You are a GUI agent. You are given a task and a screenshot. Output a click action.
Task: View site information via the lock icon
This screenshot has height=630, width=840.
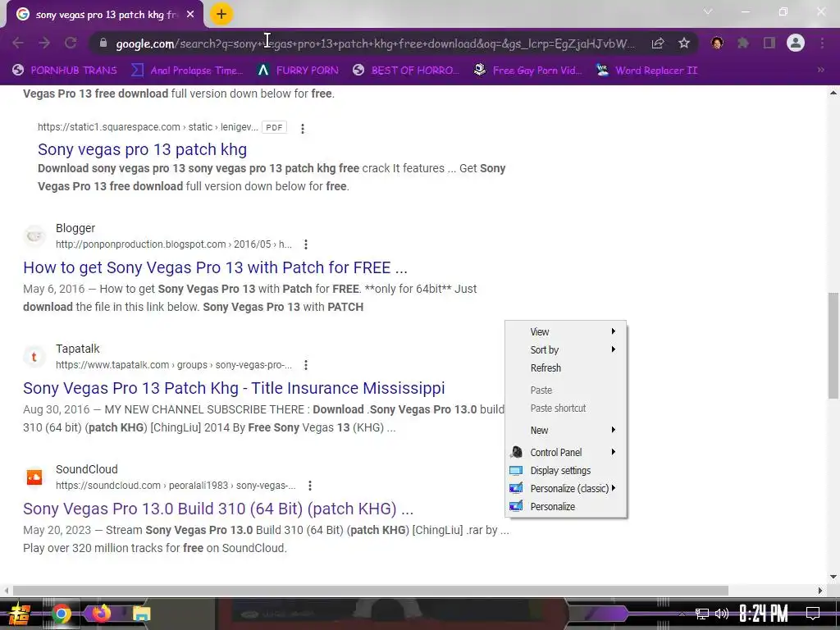tap(103, 43)
